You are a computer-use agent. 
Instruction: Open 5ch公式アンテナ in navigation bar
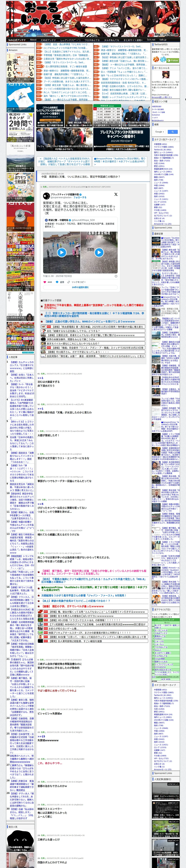[17, 40]
